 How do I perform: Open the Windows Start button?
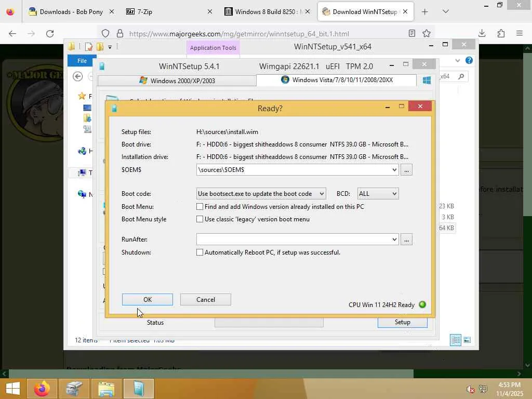[13, 389]
